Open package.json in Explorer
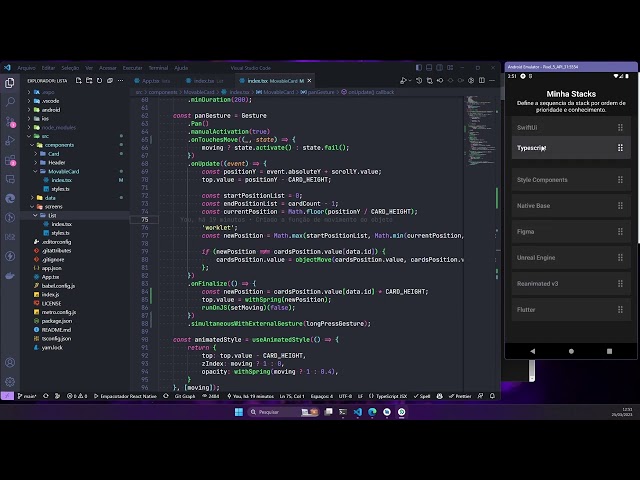The image size is (640, 480). coord(57,321)
